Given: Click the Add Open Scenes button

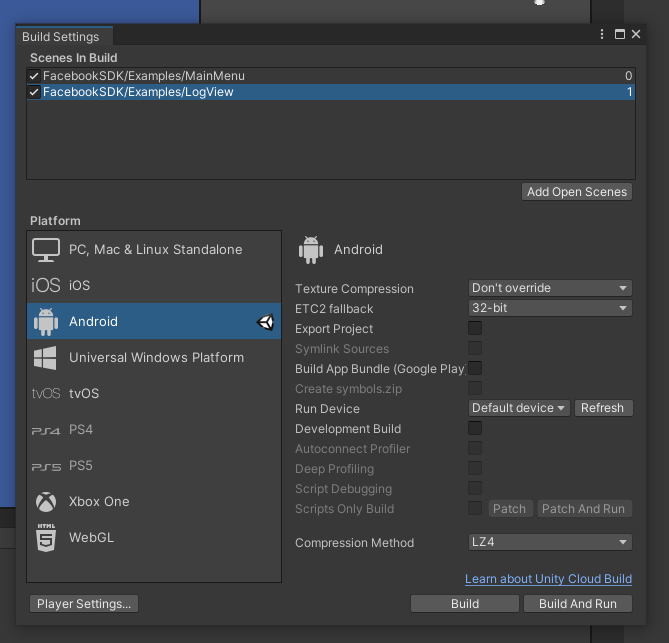Looking at the screenshot, I should click(577, 192).
